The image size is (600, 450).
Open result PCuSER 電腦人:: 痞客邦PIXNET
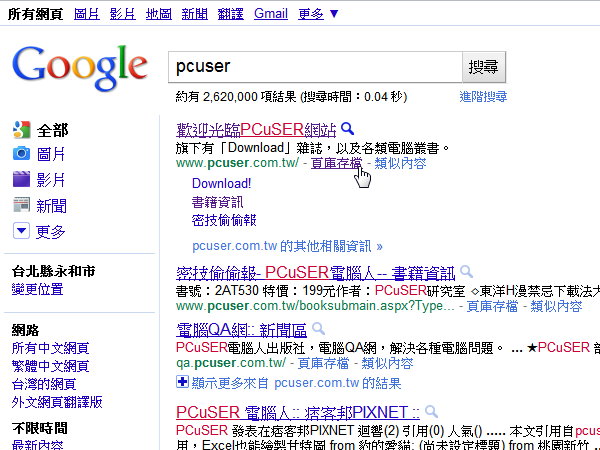[x=298, y=413]
